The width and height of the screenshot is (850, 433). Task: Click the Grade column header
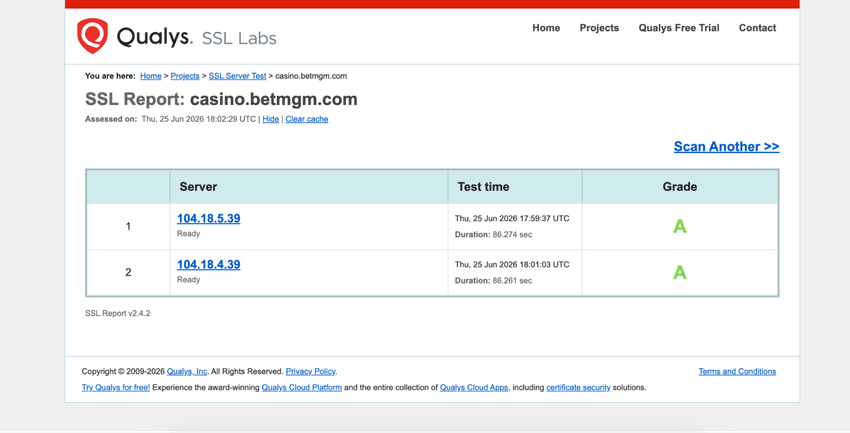click(680, 186)
